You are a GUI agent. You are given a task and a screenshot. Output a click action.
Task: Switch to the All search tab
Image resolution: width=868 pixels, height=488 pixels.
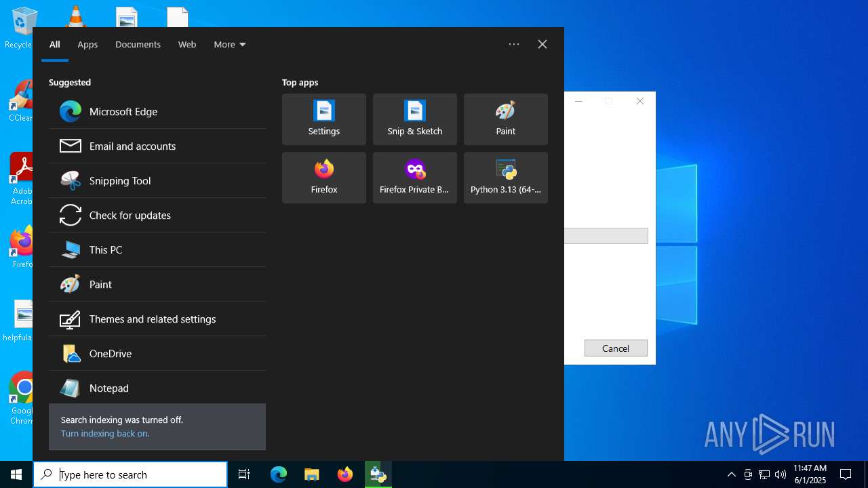pos(55,45)
